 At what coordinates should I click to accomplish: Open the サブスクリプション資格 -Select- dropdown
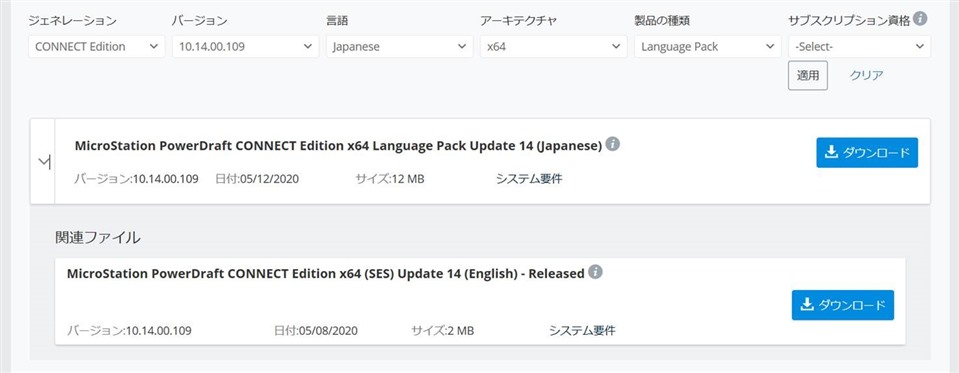[x=859, y=46]
